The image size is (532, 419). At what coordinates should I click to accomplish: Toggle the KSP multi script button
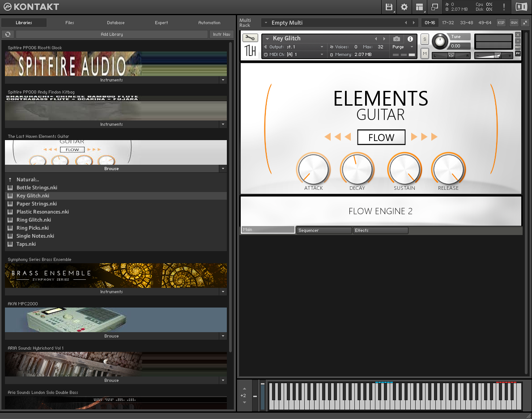tap(501, 23)
